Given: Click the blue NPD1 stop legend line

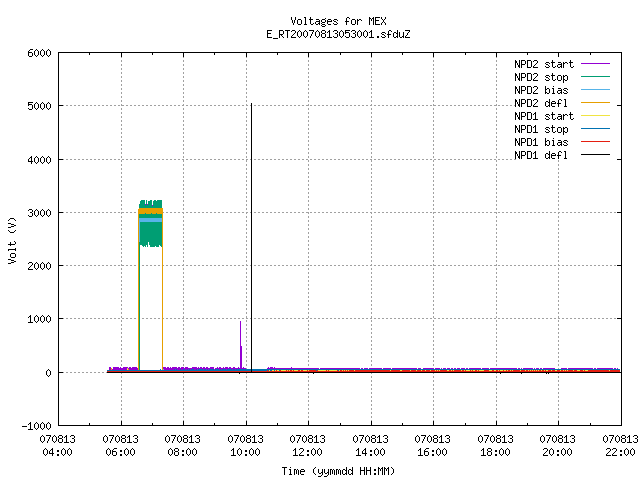Looking at the screenshot, I should [596, 129].
